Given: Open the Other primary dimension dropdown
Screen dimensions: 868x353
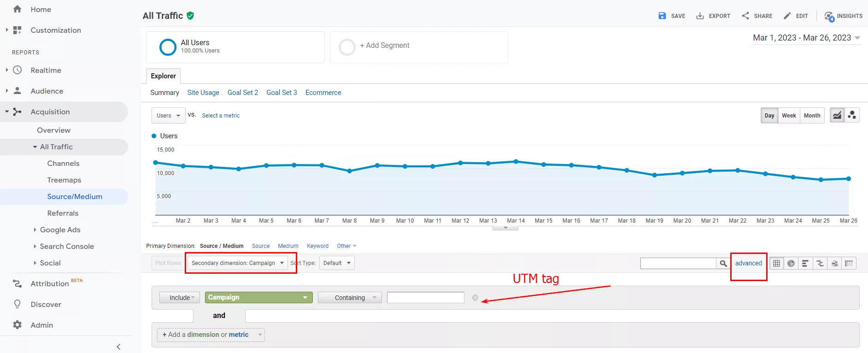Looking at the screenshot, I should (x=346, y=246).
